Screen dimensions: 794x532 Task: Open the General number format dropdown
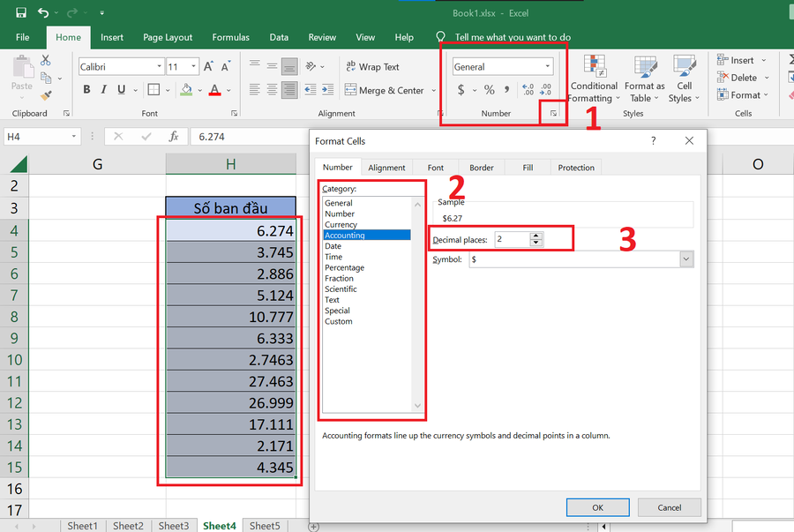click(x=547, y=66)
